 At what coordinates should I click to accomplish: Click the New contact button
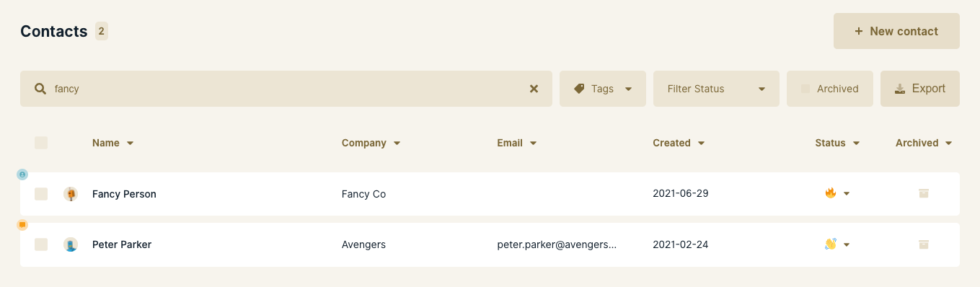coord(896,31)
